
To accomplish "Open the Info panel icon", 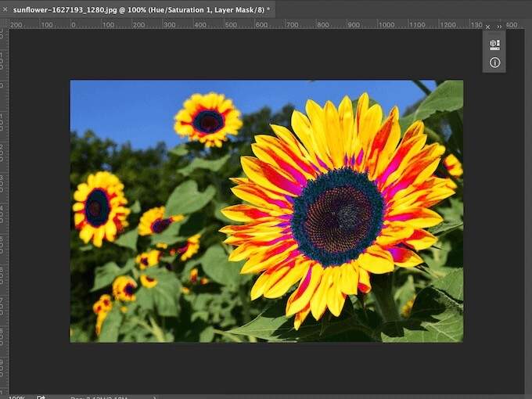I will (x=494, y=63).
